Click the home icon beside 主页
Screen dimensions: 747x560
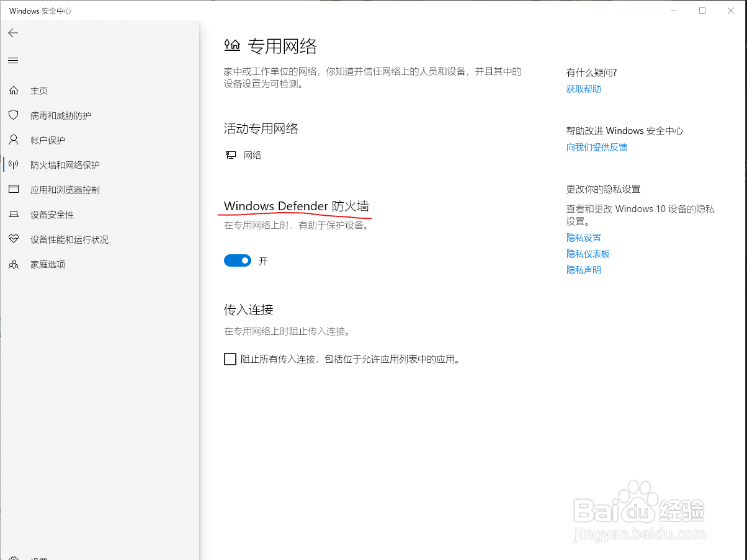(14, 91)
